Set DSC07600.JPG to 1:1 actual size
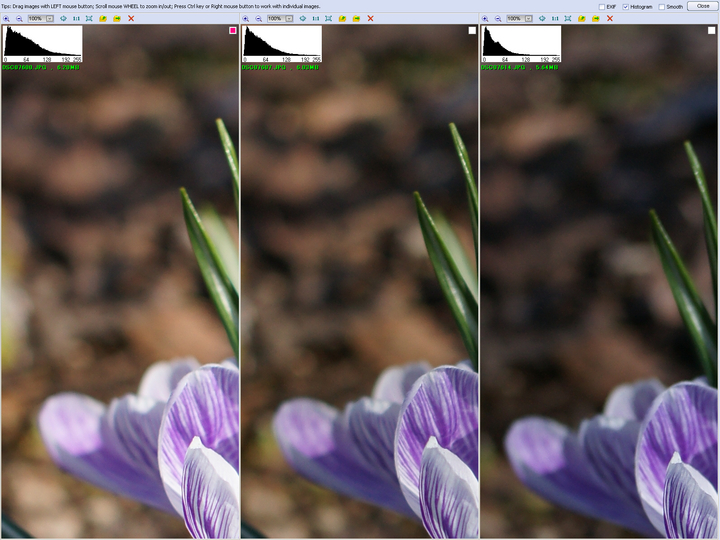 pyautogui.click(x=76, y=18)
